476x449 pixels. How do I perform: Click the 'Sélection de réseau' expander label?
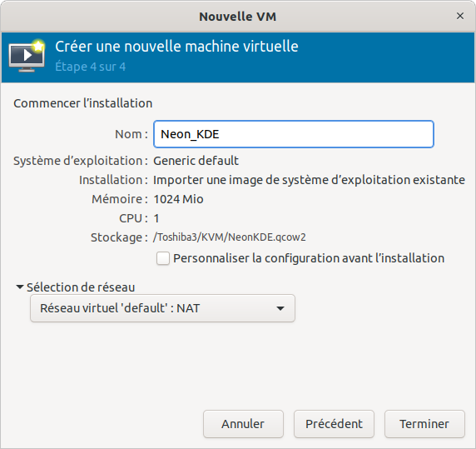pos(81,287)
